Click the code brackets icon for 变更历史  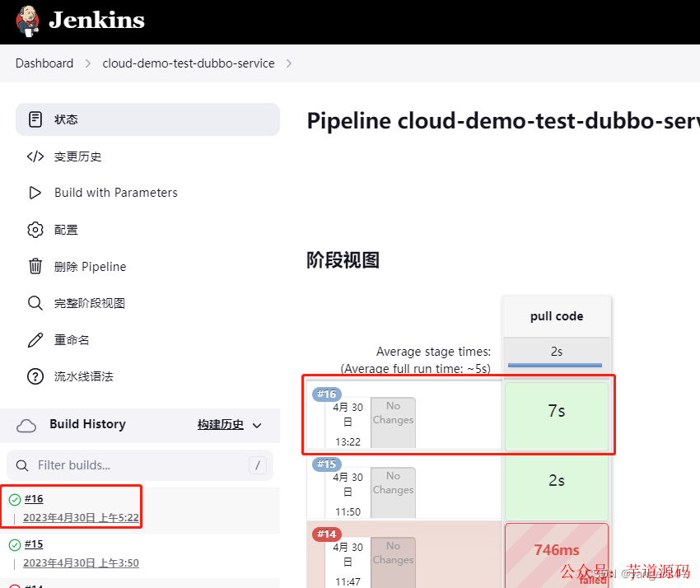35,156
